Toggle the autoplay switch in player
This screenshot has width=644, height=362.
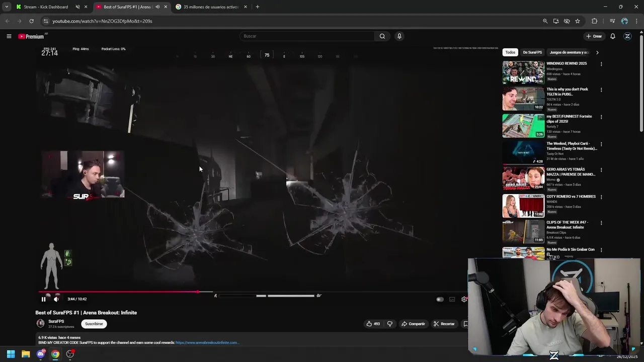pos(440,299)
